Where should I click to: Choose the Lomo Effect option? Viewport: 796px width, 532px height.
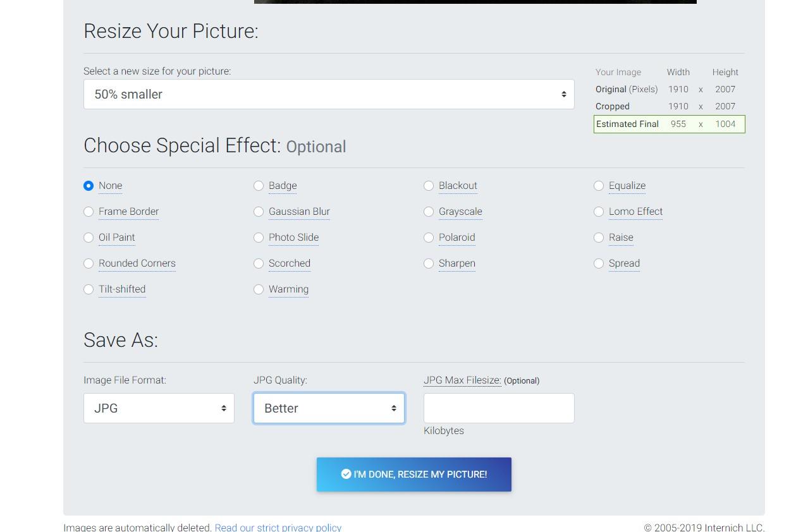pos(599,212)
